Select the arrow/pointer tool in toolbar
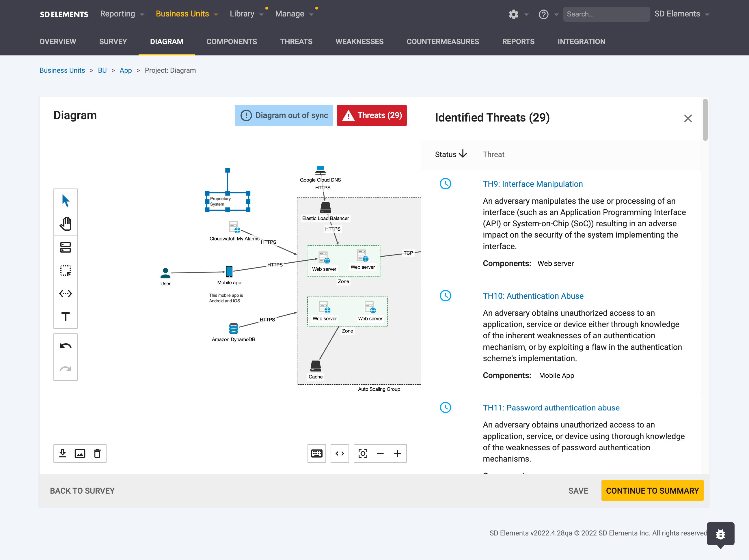The image size is (749, 560). pos(65,200)
